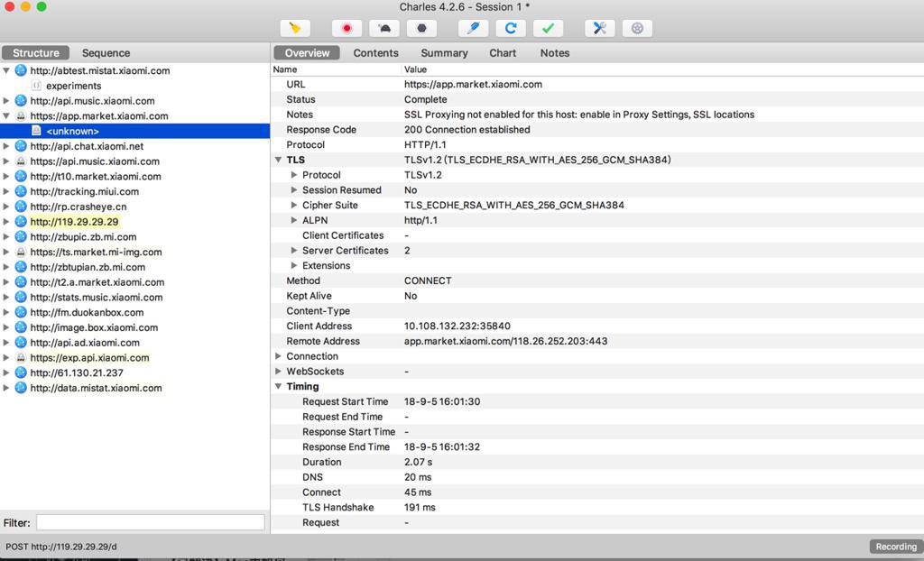Select https://exp.api.xiaomi.com host
This screenshot has height=561, width=924.
[89, 358]
